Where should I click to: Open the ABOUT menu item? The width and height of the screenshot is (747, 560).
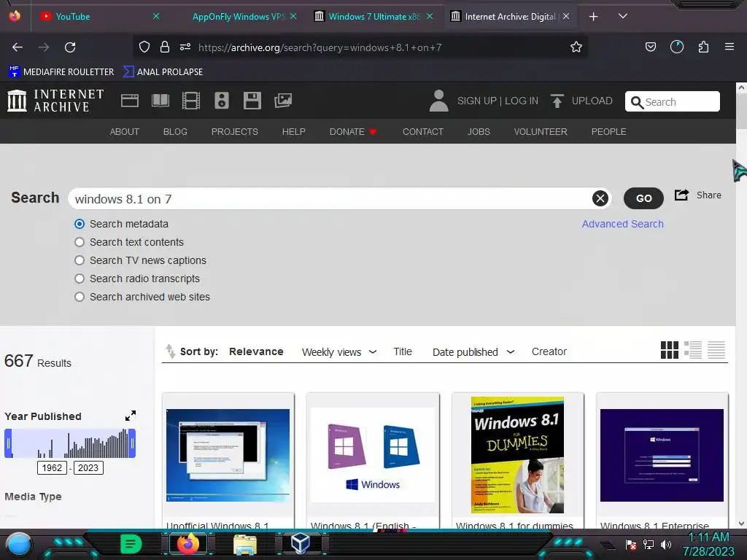click(124, 131)
